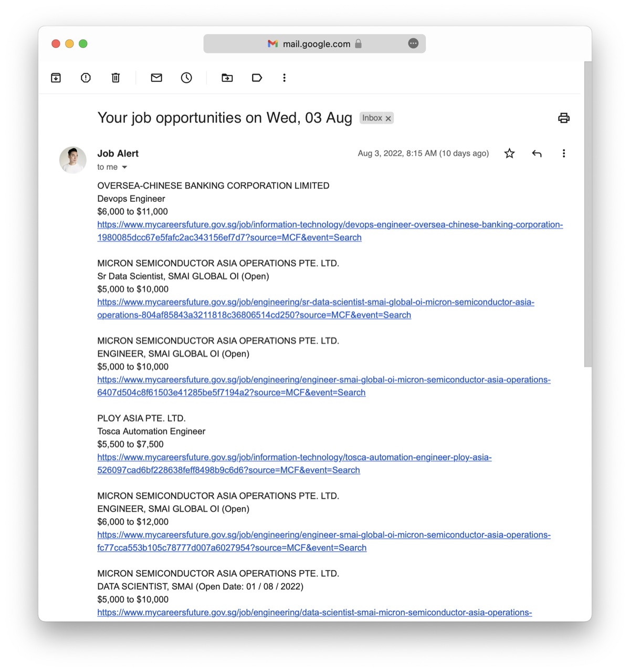Reply to the Job Alert message
Screen dimensions: 630x672
537,153
